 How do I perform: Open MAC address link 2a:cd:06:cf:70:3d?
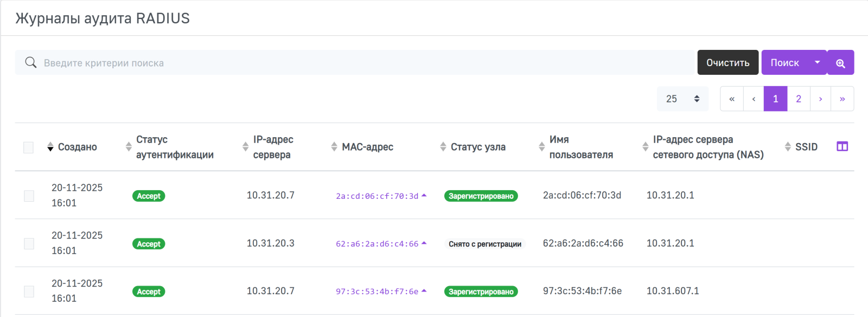coord(376,196)
